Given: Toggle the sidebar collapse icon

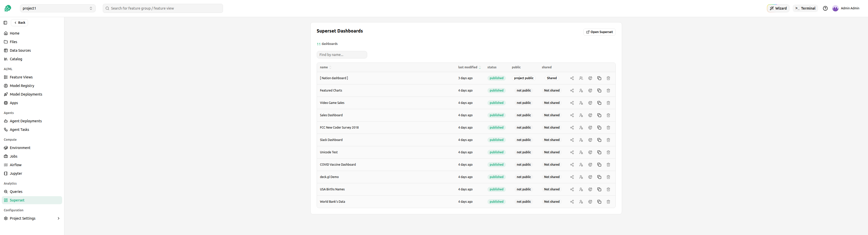Looking at the screenshot, I should coord(5,23).
